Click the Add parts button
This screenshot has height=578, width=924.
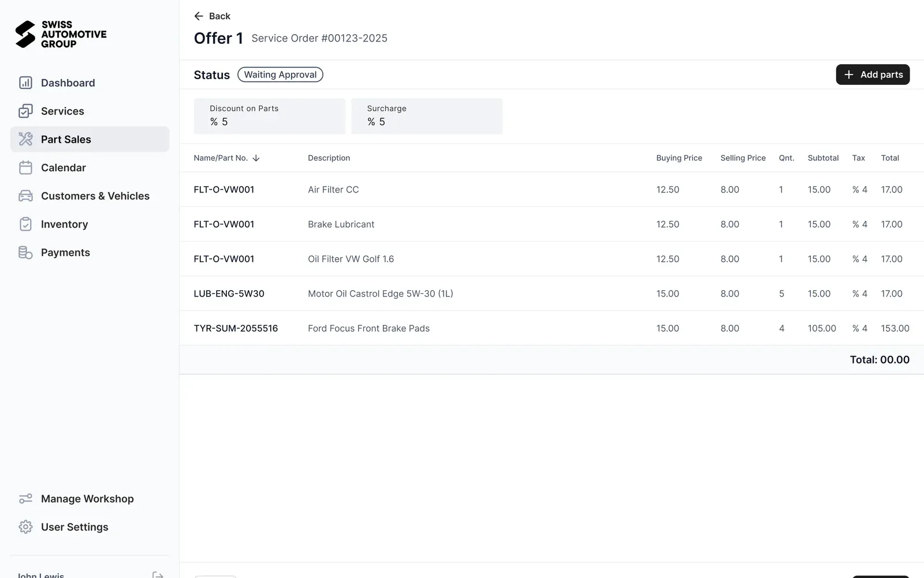pyautogui.click(x=873, y=75)
